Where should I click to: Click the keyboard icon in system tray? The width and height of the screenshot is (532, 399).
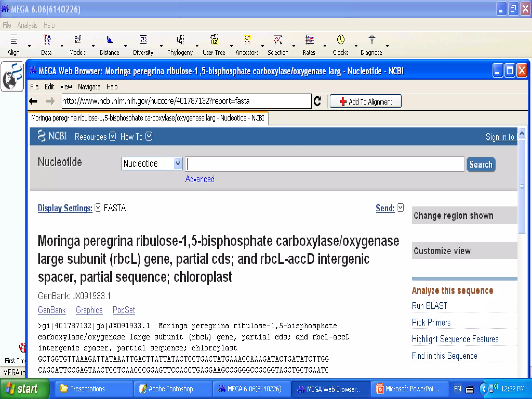click(x=470, y=389)
